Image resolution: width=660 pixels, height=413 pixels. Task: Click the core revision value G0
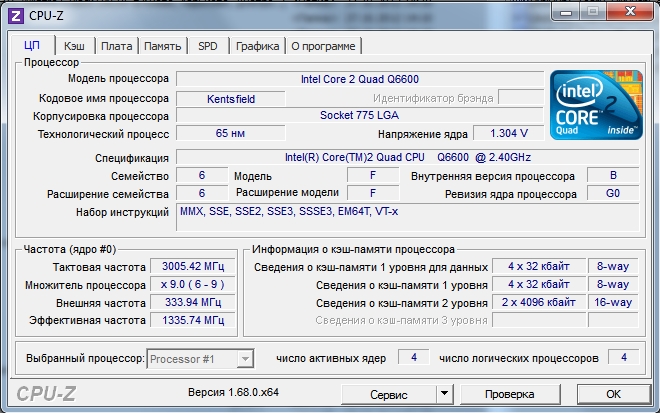[613, 193]
